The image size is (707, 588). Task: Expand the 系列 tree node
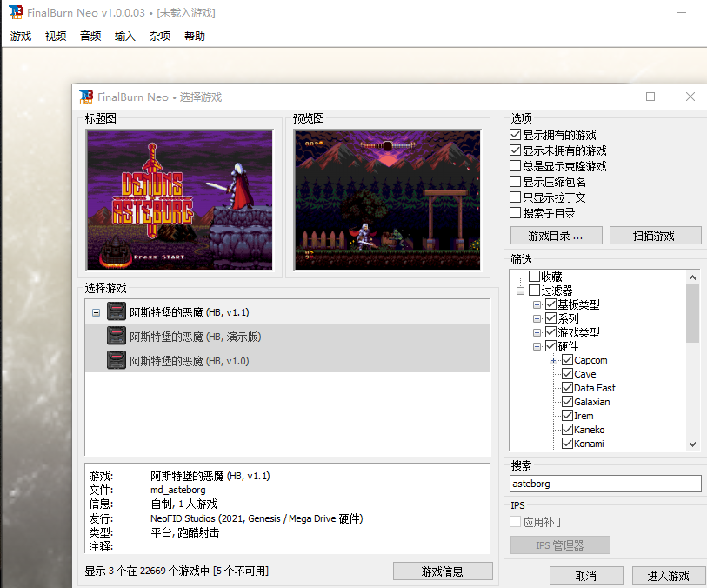[x=537, y=319]
